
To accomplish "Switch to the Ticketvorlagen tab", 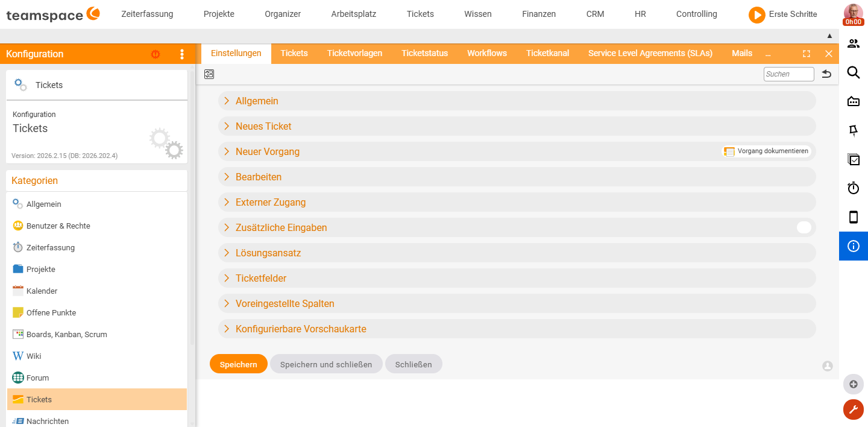I will coord(354,53).
